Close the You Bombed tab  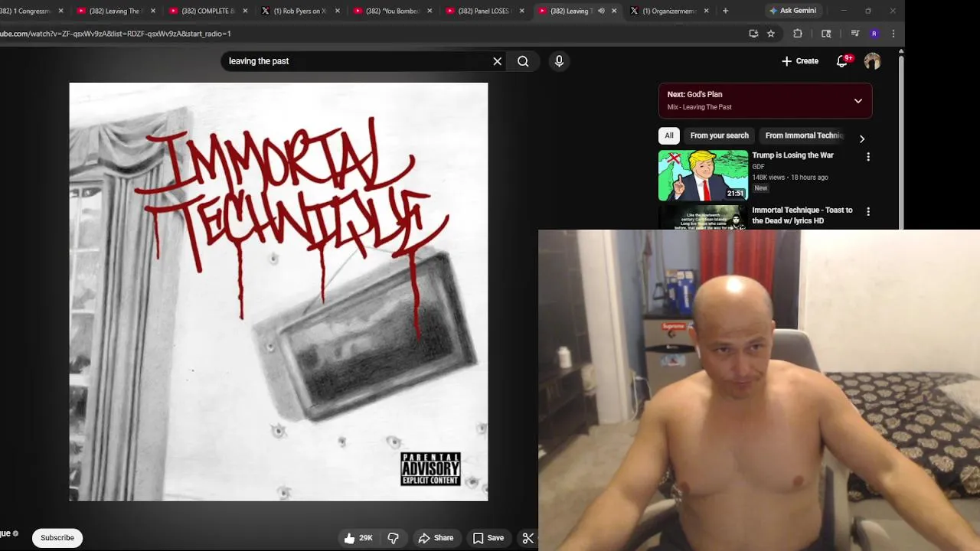(430, 11)
